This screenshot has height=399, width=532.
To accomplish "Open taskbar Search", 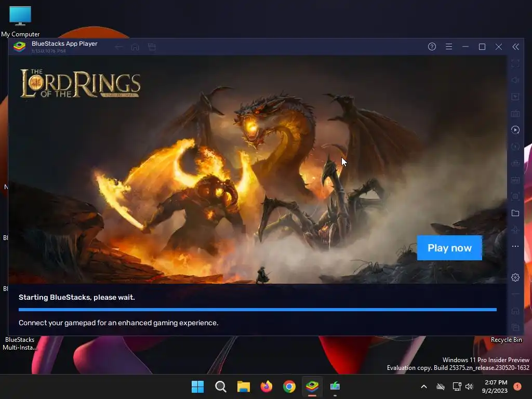I will (220, 387).
